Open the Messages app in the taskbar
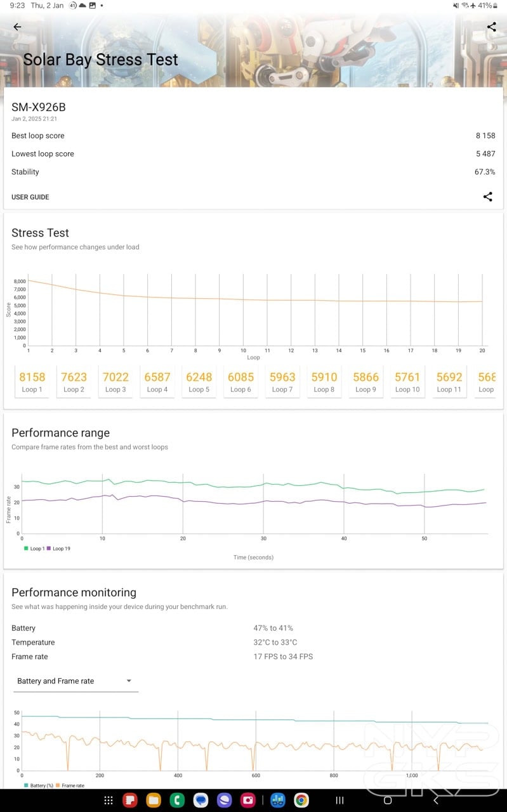Image resolution: width=507 pixels, height=812 pixels. pyautogui.click(x=201, y=801)
